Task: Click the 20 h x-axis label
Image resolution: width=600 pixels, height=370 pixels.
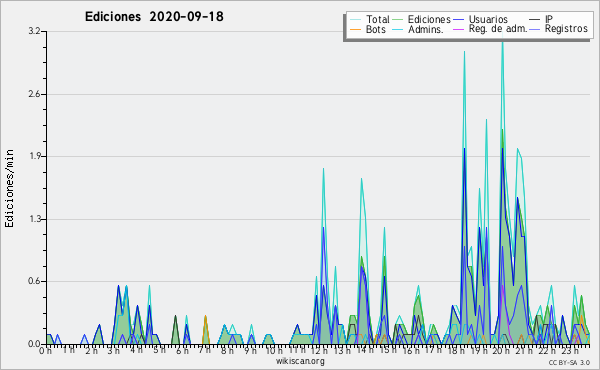Action: [500, 350]
